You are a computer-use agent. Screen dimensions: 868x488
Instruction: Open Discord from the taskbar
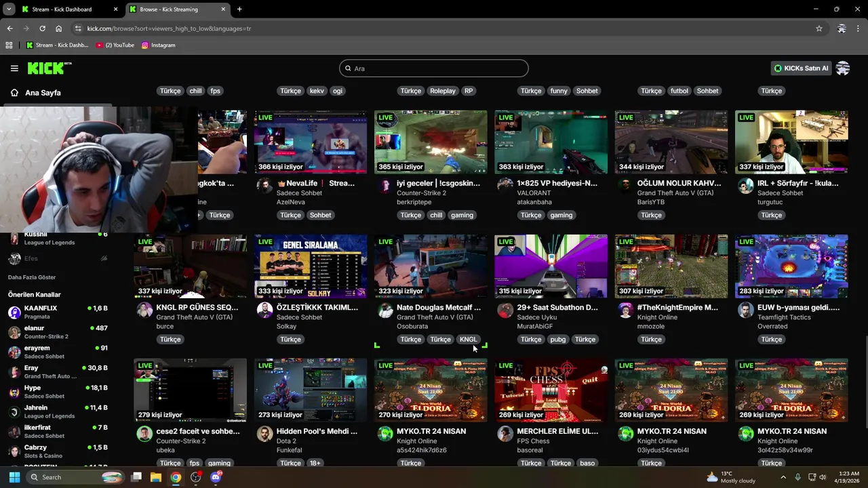click(x=216, y=477)
